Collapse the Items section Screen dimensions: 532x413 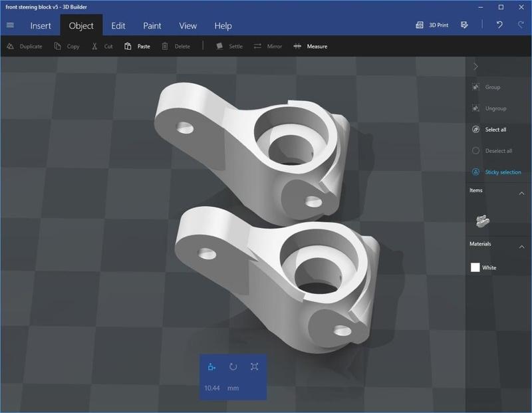pyautogui.click(x=521, y=194)
